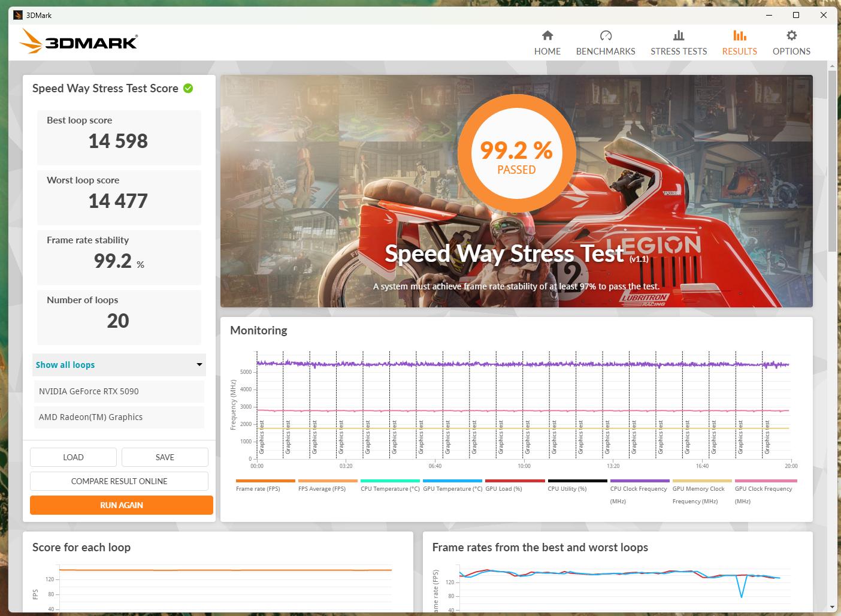Click the benchmarks gauge icon
The height and width of the screenshot is (616, 841).
606,35
